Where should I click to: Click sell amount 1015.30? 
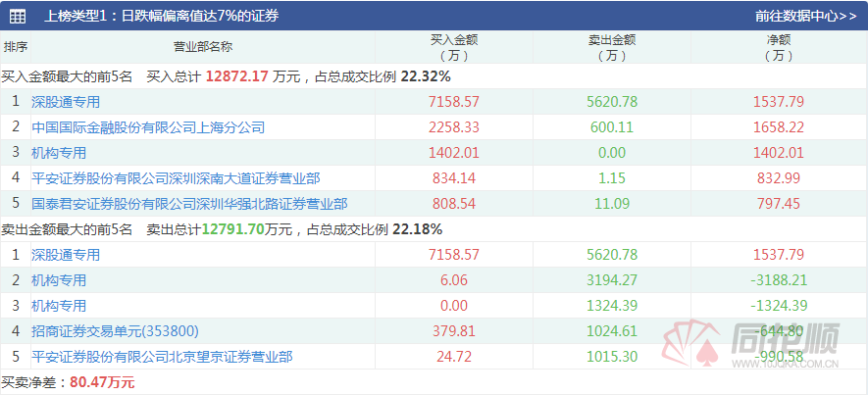[612, 356]
